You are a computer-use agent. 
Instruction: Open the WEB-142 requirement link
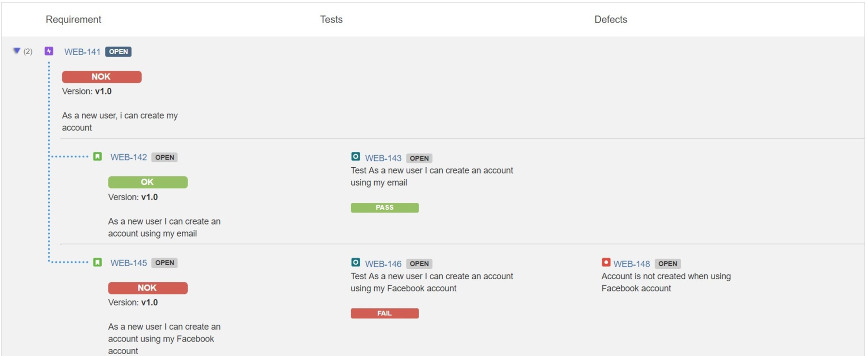tap(129, 157)
